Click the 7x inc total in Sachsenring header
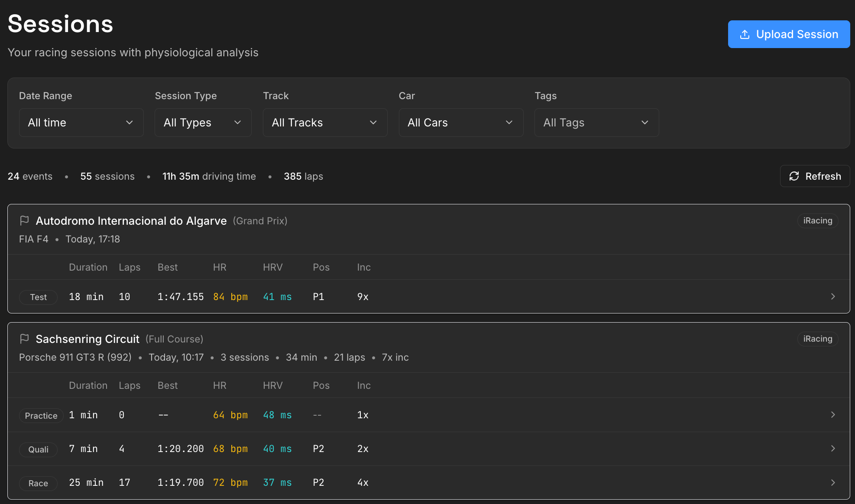 coord(395,357)
